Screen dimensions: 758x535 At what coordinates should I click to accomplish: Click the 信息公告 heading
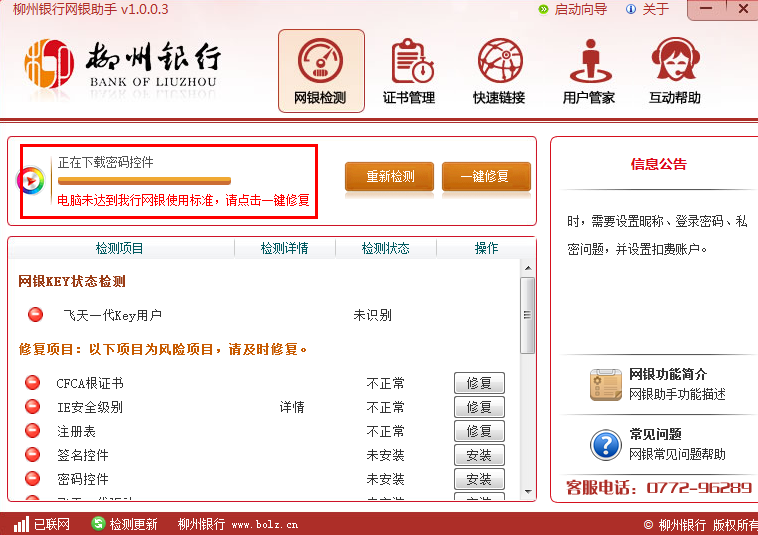[x=658, y=164]
